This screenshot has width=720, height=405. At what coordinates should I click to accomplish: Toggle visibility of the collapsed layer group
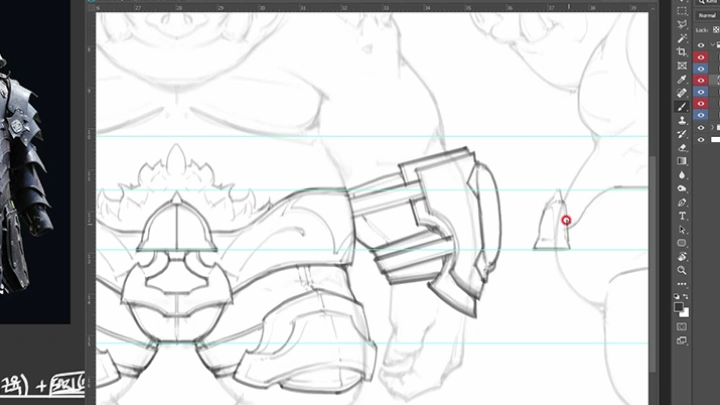coord(701,128)
